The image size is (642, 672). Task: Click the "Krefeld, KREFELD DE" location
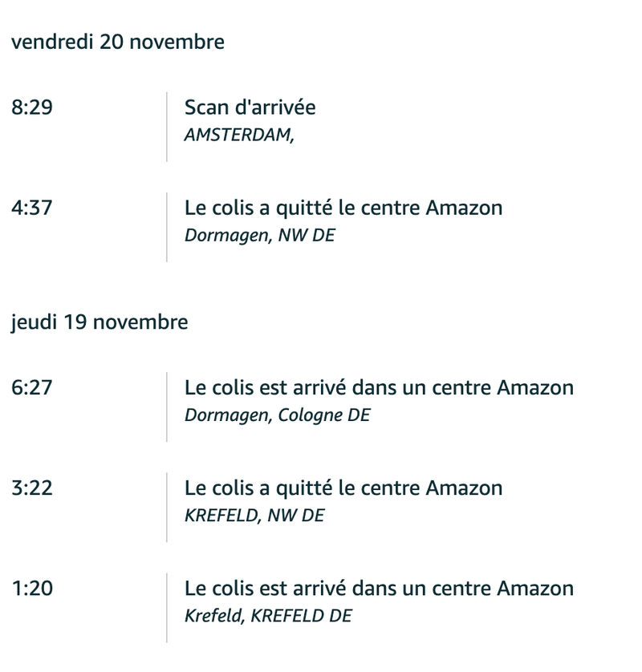pyautogui.click(x=268, y=616)
